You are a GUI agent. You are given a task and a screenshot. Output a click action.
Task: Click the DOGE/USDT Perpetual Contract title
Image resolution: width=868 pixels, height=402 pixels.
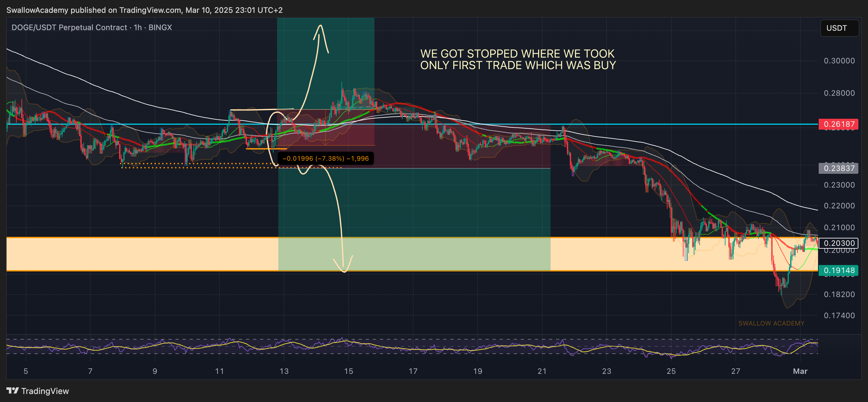(92, 27)
